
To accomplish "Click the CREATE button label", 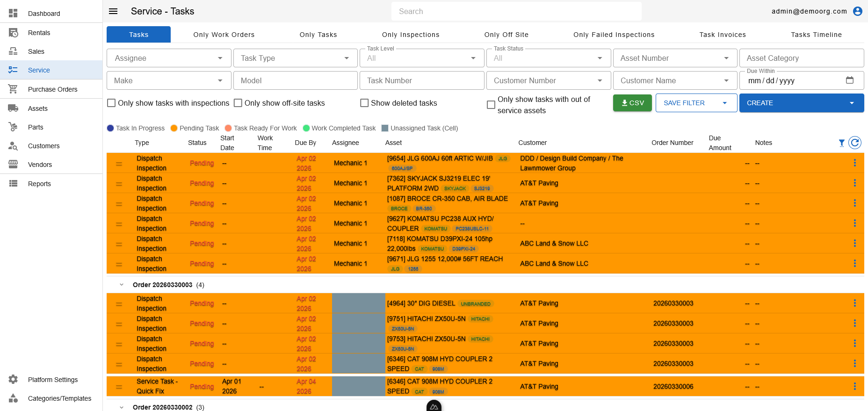I will [760, 103].
